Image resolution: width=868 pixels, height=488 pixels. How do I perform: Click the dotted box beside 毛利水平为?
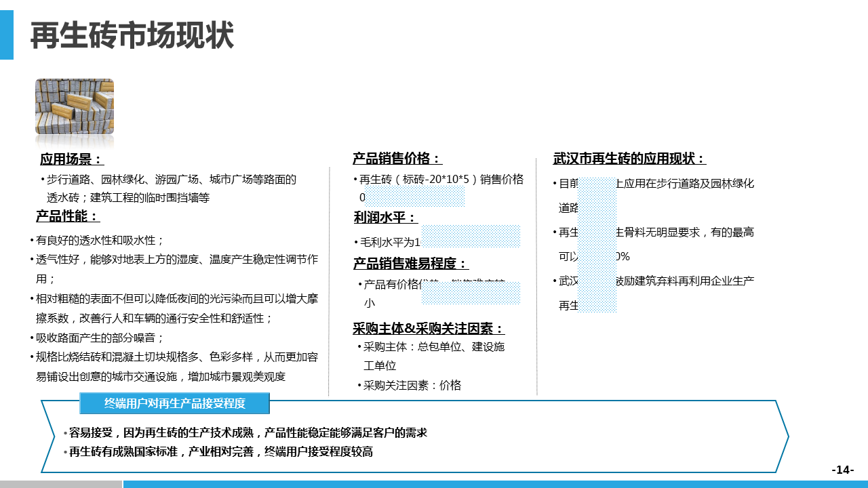point(470,237)
